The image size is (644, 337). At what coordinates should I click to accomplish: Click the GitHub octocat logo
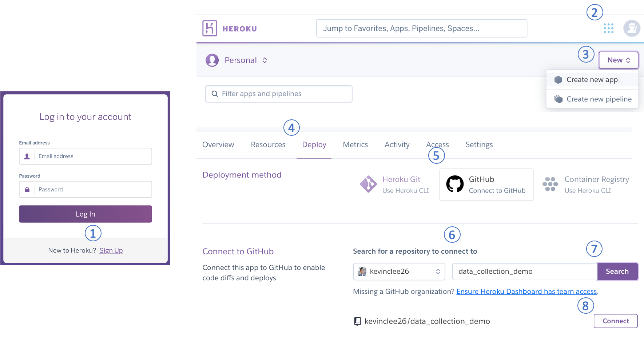[455, 184]
